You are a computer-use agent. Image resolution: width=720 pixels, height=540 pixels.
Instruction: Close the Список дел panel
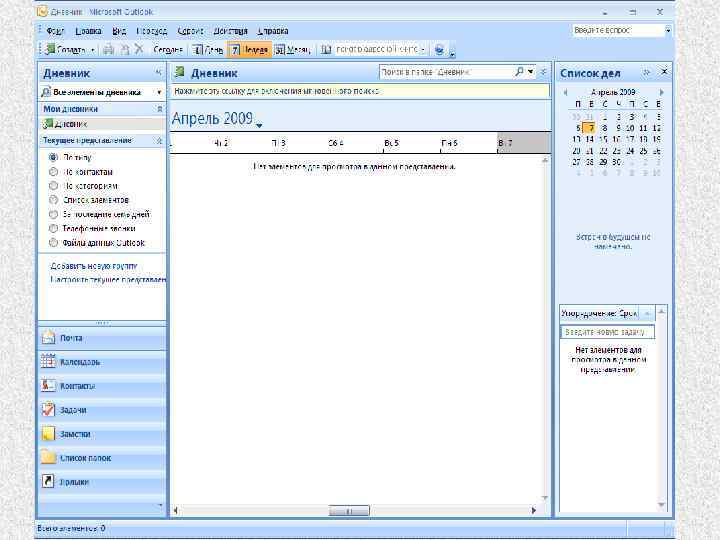(x=664, y=72)
